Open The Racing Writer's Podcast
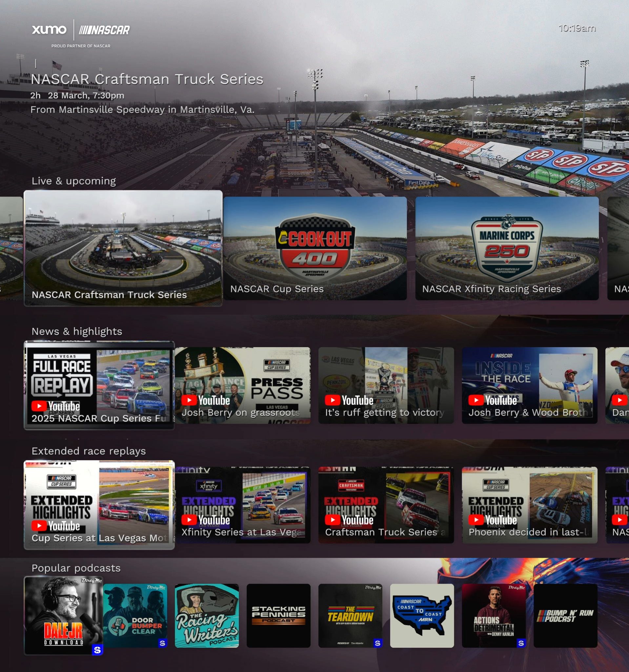629x672 pixels. [x=207, y=616]
